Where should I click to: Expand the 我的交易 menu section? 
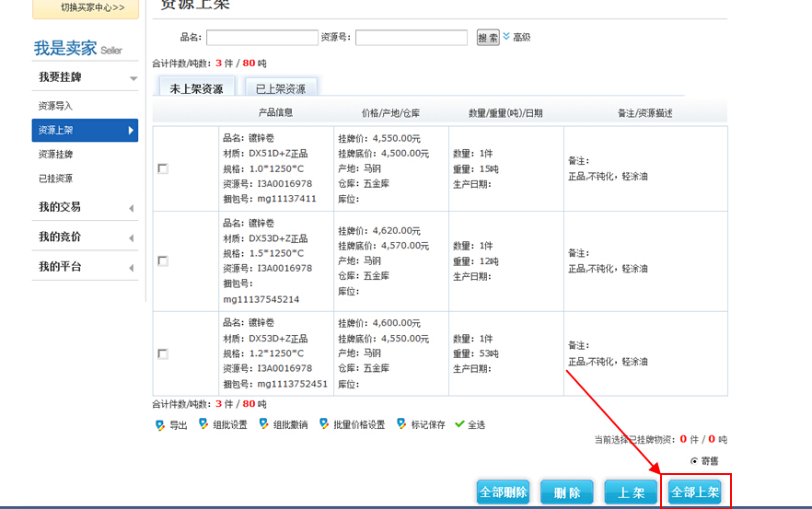(131, 208)
